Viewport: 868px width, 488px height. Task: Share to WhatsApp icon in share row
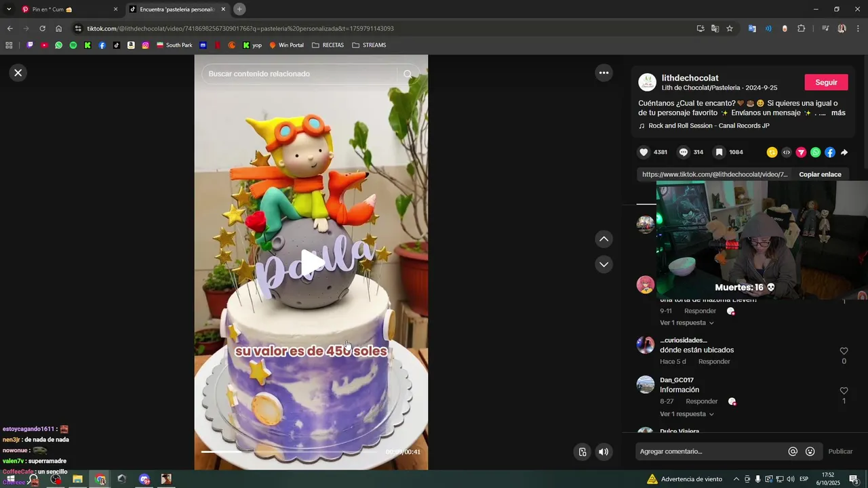(815, 152)
